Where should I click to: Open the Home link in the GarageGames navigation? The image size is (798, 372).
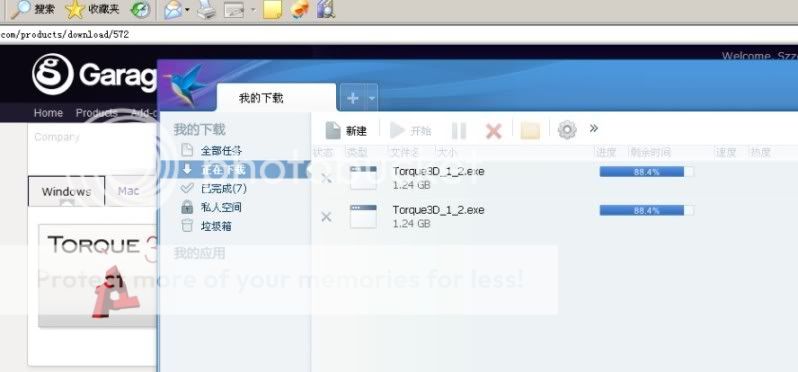pyautogui.click(x=48, y=113)
